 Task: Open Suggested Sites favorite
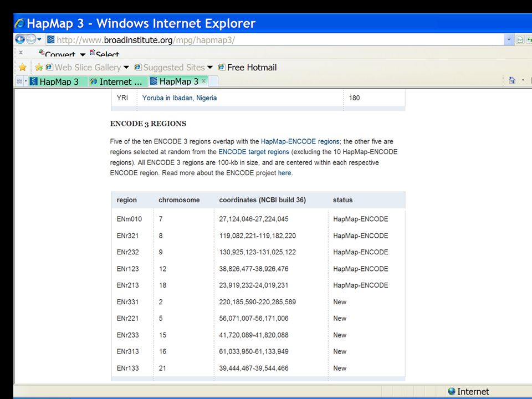click(x=170, y=68)
